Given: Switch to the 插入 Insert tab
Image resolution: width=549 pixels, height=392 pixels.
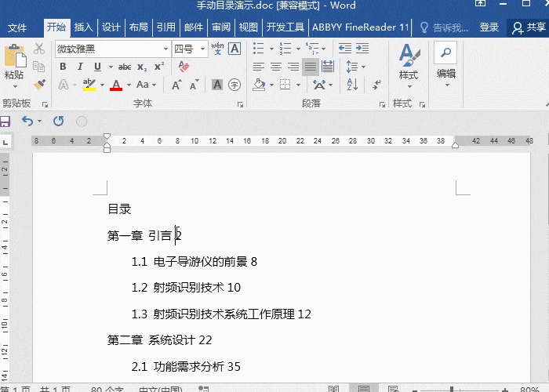Looking at the screenshot, I should pyautogui.click(x=83, y=27).
